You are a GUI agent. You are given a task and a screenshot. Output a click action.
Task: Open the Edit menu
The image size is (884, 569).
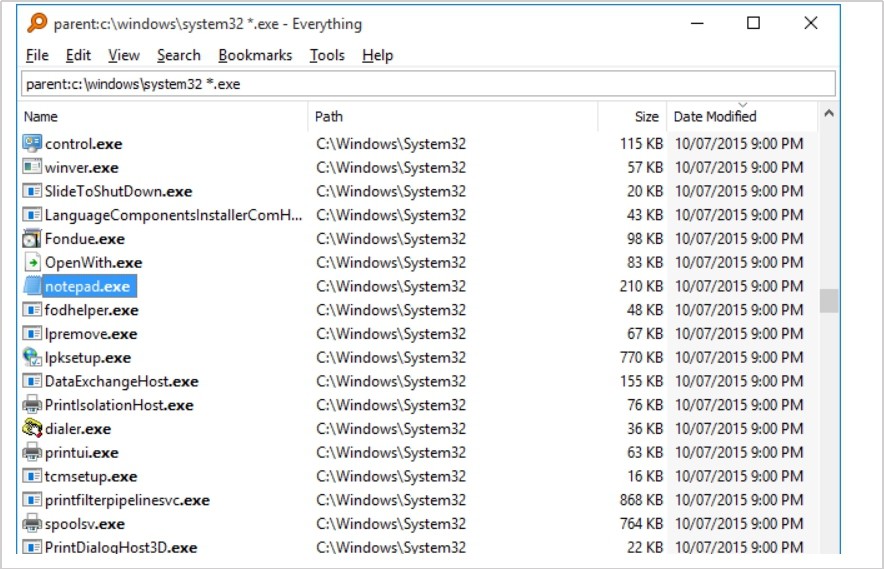click(x=78, y=55)
